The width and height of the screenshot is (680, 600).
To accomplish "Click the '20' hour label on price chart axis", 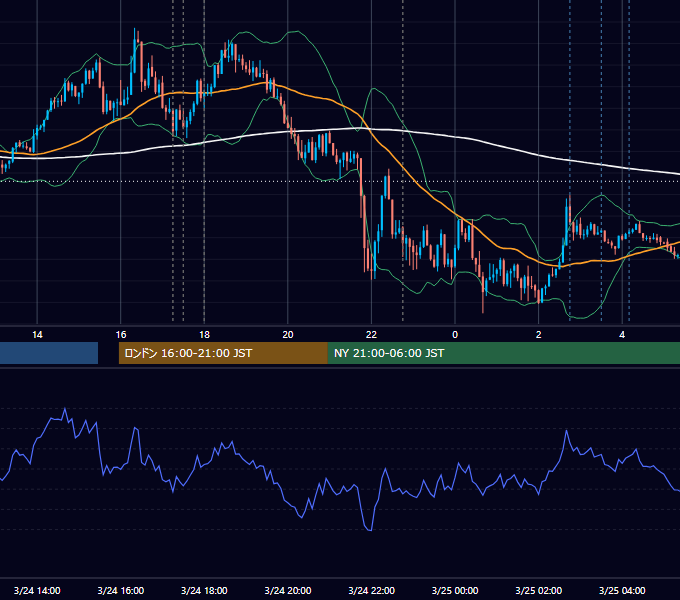I will tap(288, 335).
